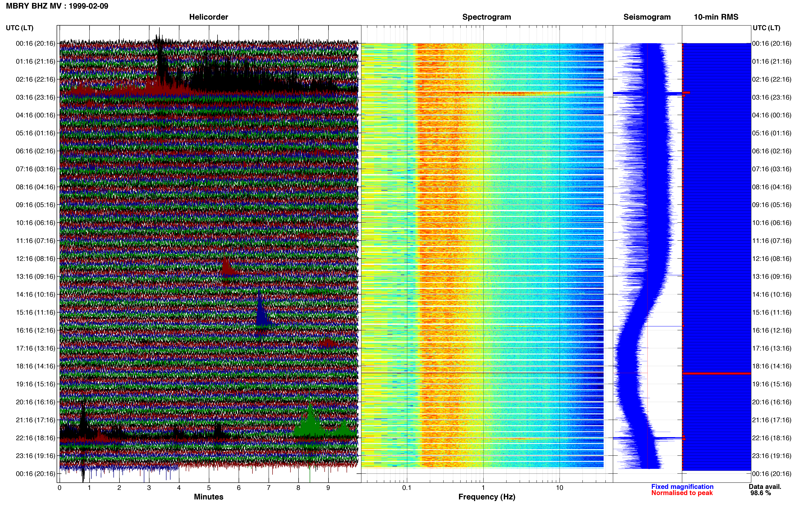Click the '98.6 %' data availability value
The height and width of the screenshot is (508, 812).
761,493
